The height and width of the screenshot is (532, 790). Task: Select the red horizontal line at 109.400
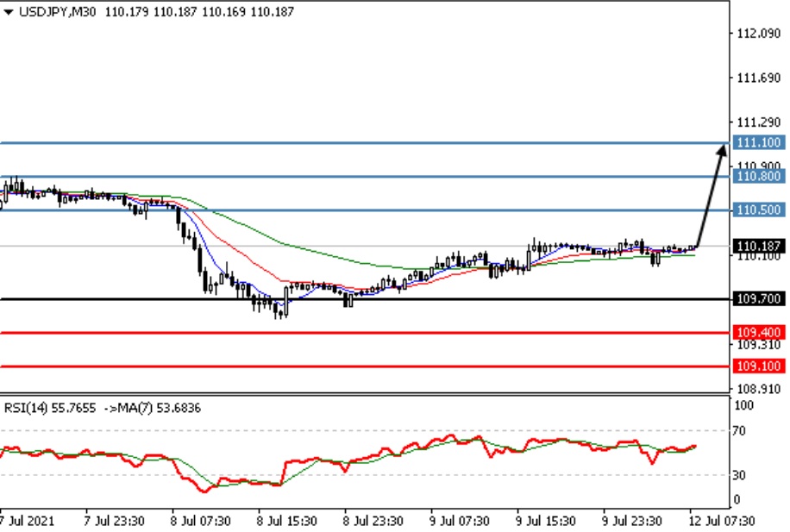(x=365, y=333)
